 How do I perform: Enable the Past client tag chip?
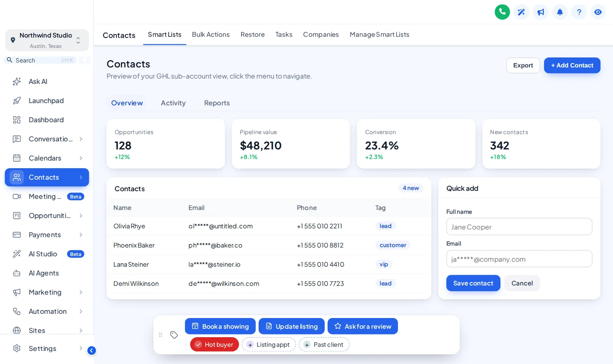324,344
